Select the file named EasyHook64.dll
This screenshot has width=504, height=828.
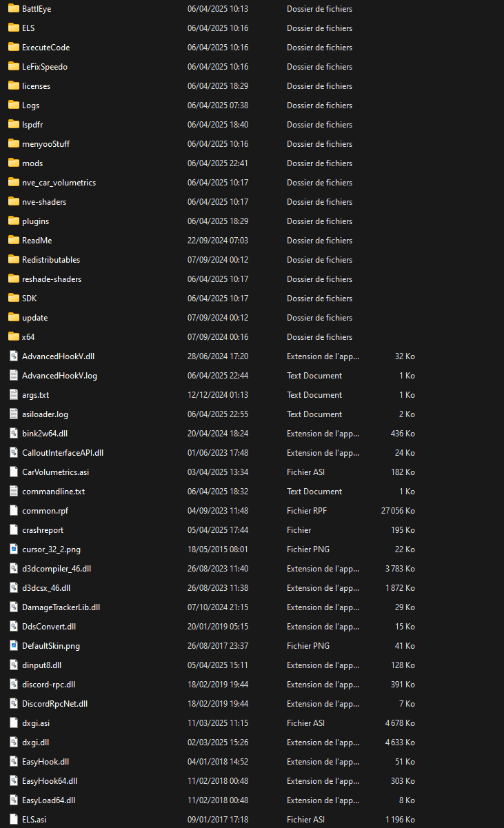[x=50, y=781]
